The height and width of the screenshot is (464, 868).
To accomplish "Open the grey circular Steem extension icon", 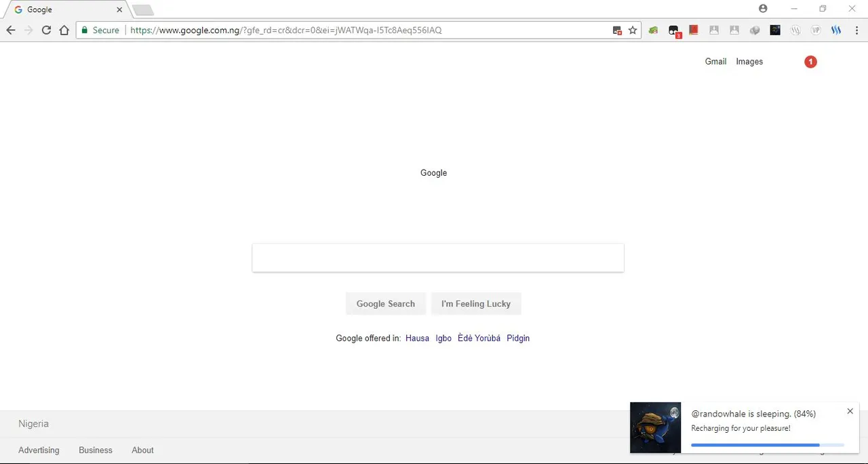I will coord(795,30).
